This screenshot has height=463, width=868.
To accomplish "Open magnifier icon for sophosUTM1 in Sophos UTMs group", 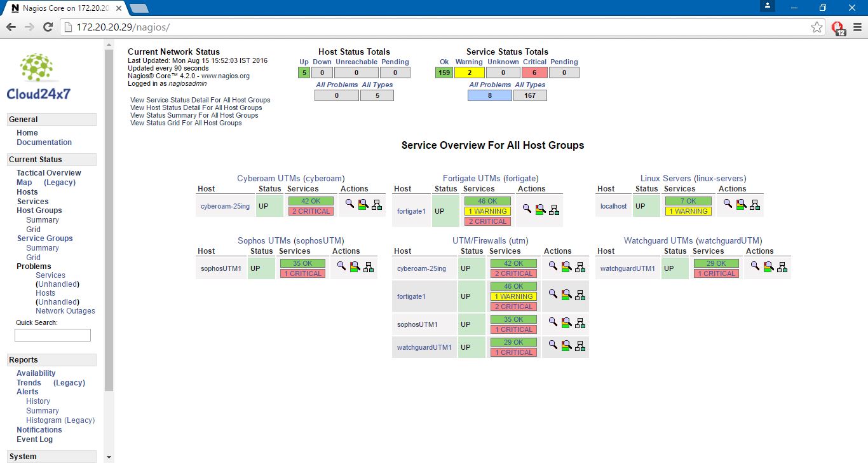I will (x=341, y=266).
